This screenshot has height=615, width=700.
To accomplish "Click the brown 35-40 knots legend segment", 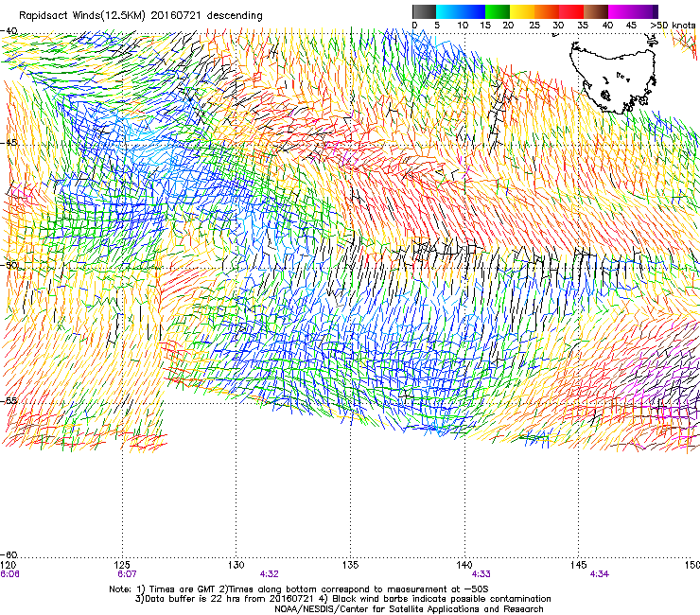I will point(596,11).
